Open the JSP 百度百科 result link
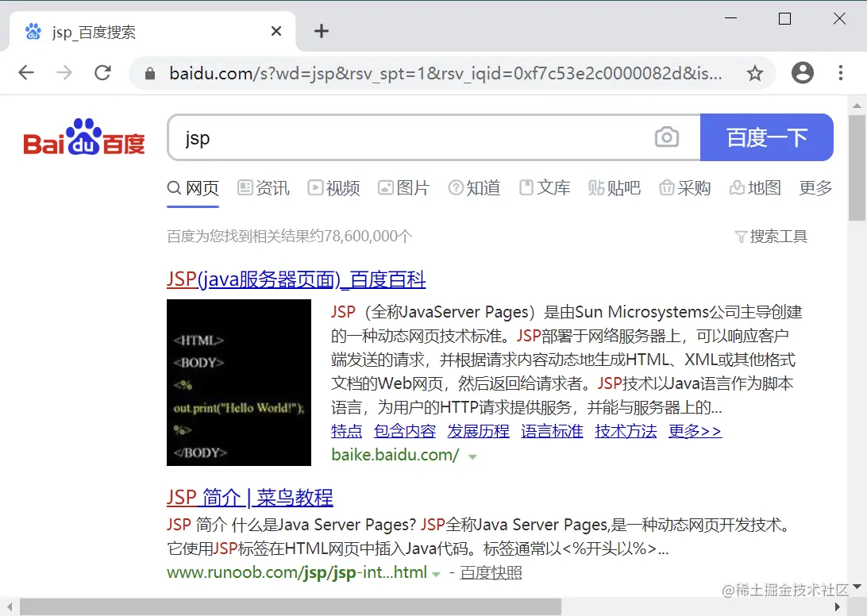This screenshot has width=867, height=616. pyautogui.click(x=296, y=279)
